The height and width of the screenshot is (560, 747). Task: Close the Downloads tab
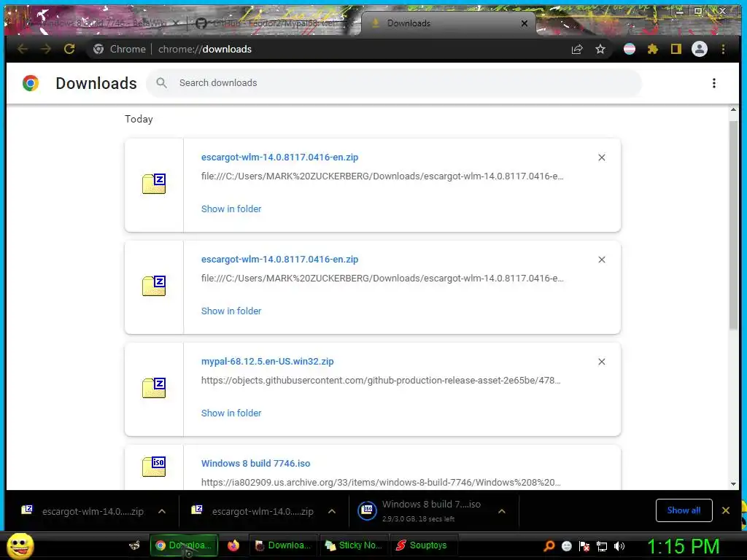pos(524,23)
